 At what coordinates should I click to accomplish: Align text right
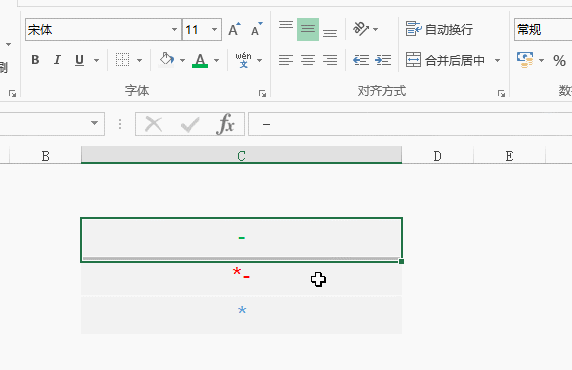click(x=330, y=60)
